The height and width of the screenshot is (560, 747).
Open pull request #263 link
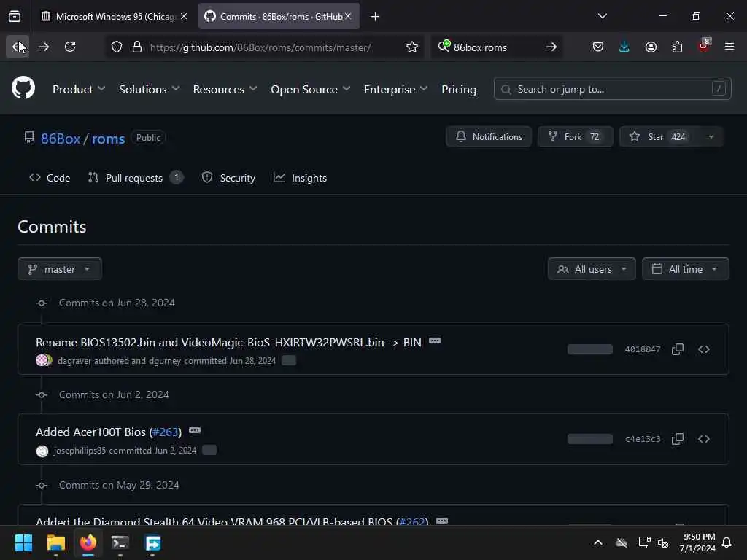[x=165, y=432]
